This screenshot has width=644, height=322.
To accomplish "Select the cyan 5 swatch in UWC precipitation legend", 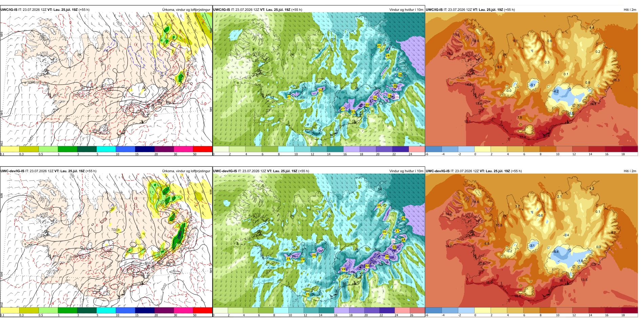I will click(106, 149).
